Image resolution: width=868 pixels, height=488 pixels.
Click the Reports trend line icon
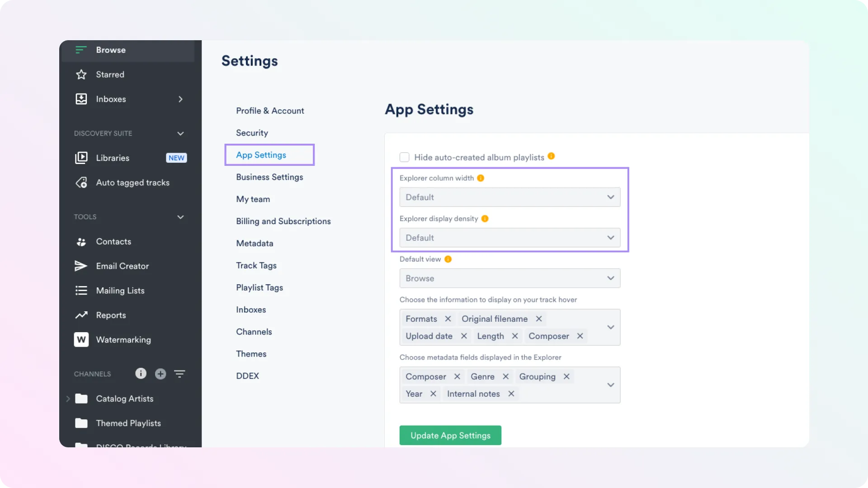pyautogui.click(x=81, y=315)
